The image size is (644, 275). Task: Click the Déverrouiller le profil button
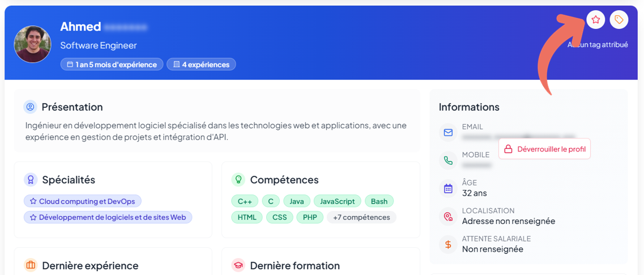point(544,149)
